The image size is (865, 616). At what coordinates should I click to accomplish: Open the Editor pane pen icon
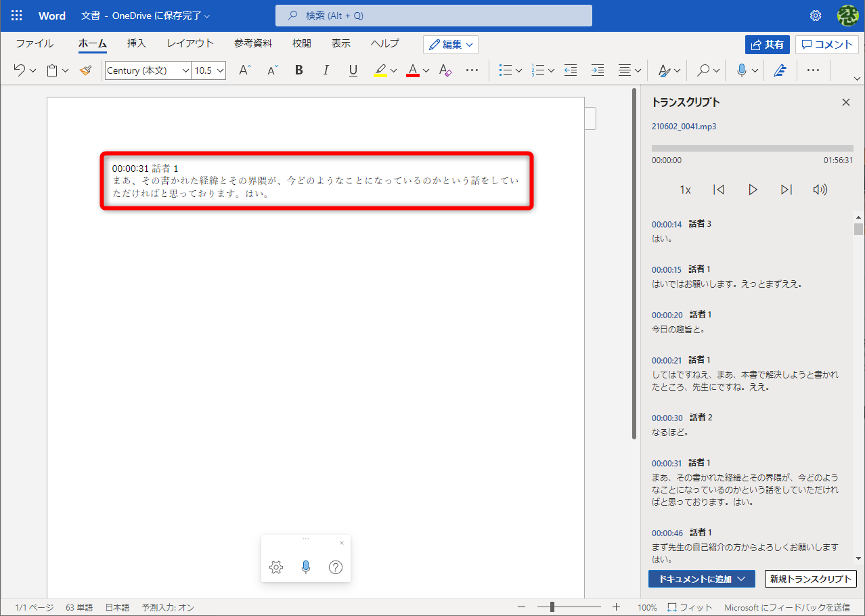pos(780,70)
